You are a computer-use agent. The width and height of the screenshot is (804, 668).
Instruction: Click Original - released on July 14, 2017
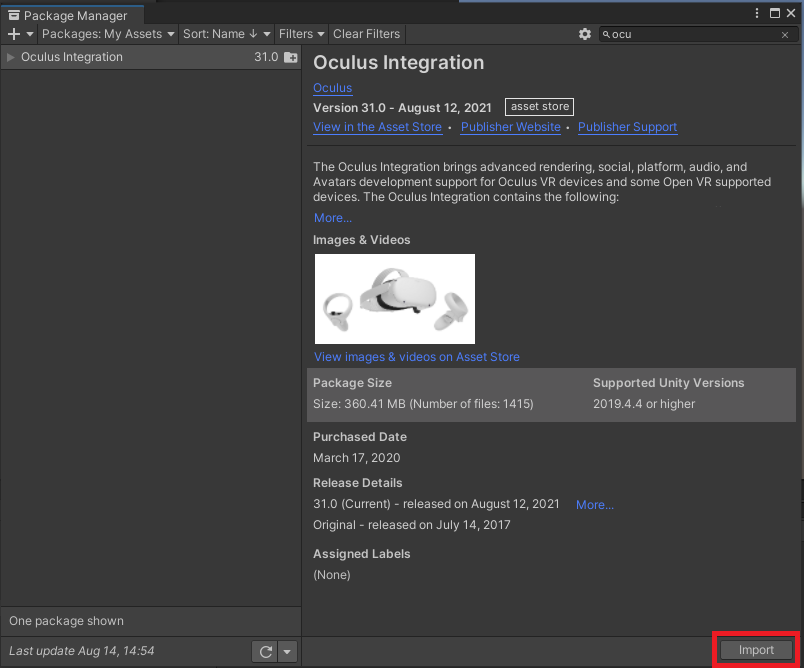tap(412, 525)
